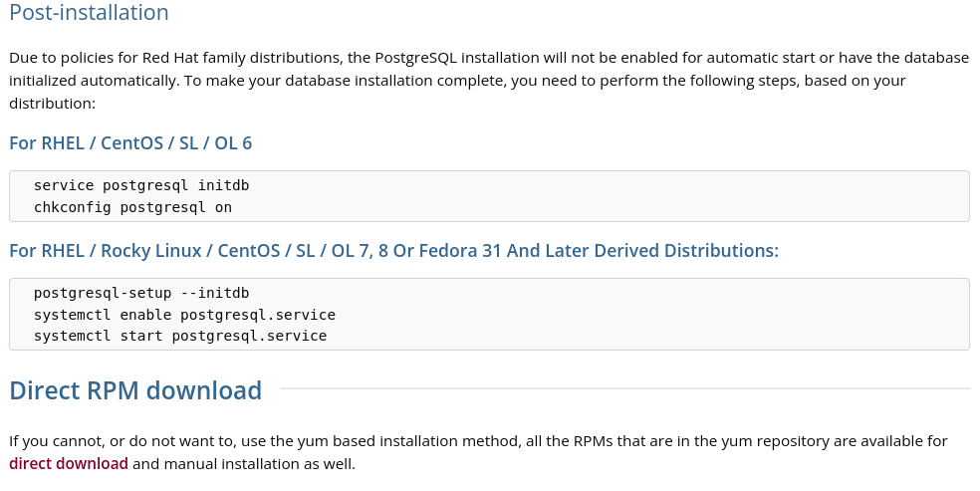Click the horizontal rule beside Direct RPM download
This screenshot has width=980, height=491.
click(x=625, y=388)
